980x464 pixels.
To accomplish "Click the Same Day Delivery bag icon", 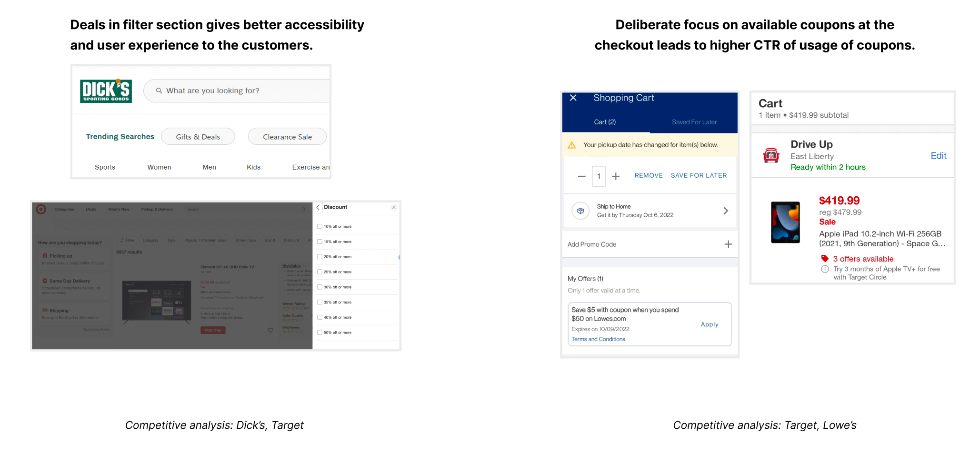I will coord(45,281).
